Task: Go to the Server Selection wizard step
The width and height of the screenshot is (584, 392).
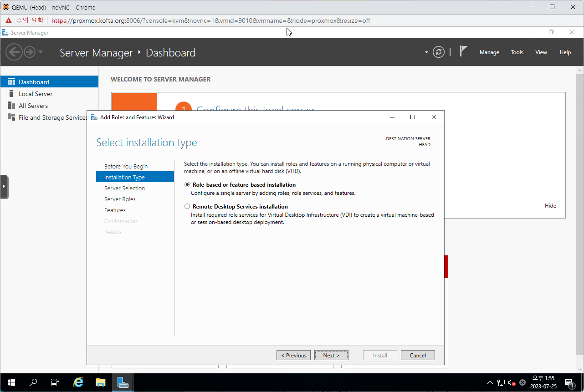Action: (124, 188)
